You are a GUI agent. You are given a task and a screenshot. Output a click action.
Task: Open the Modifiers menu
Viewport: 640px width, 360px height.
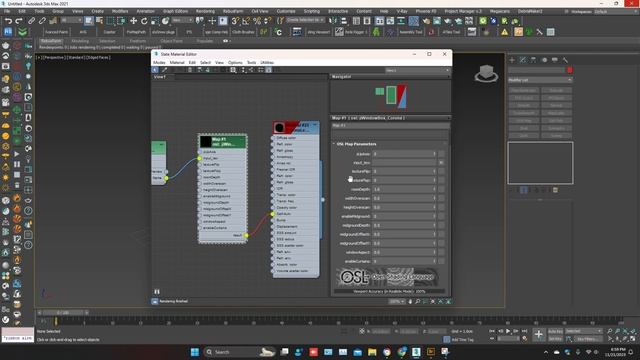[x=120, y=11]
